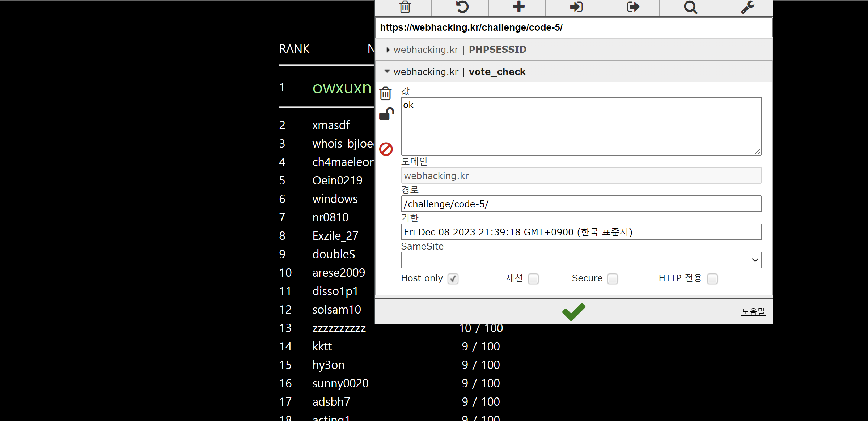Enable the Secure checkbox
This screenshot has height=421, width=868.
(612, 278)
